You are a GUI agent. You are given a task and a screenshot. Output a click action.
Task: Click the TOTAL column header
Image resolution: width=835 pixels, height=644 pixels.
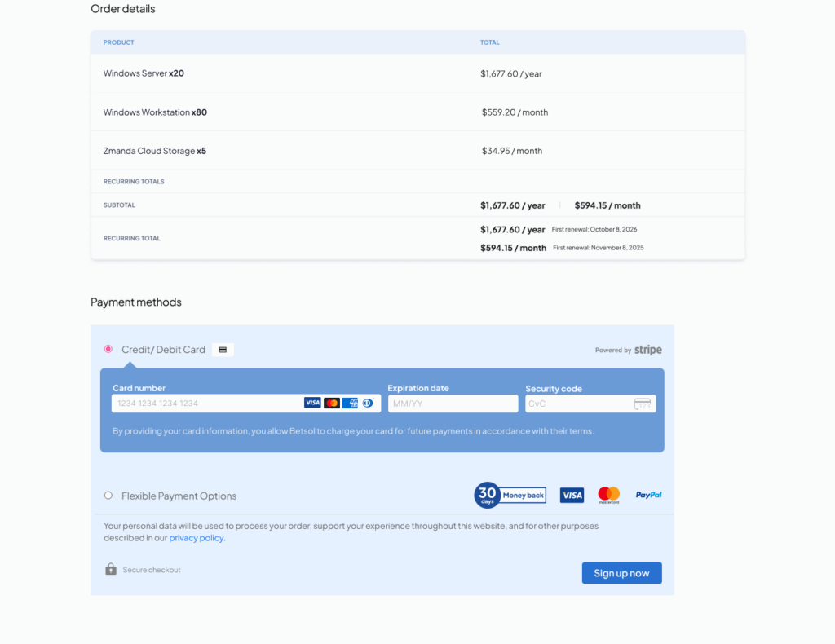point(490,42)
